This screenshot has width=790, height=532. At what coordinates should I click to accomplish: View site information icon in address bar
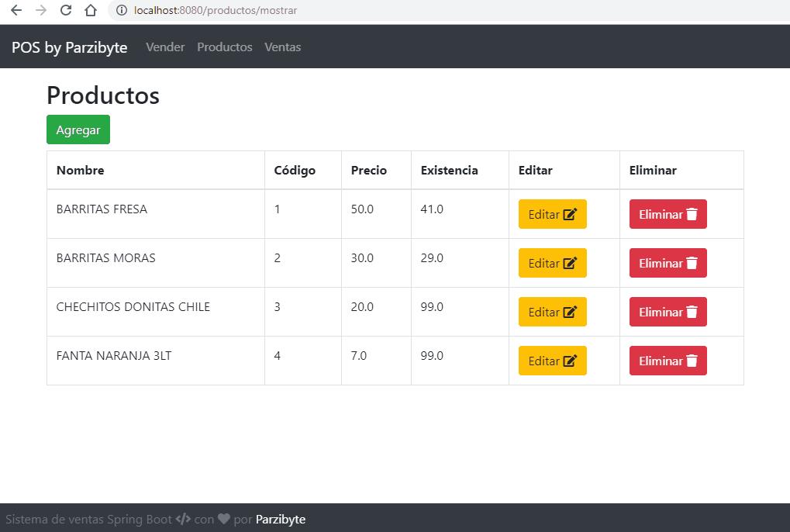coord(122,10)
